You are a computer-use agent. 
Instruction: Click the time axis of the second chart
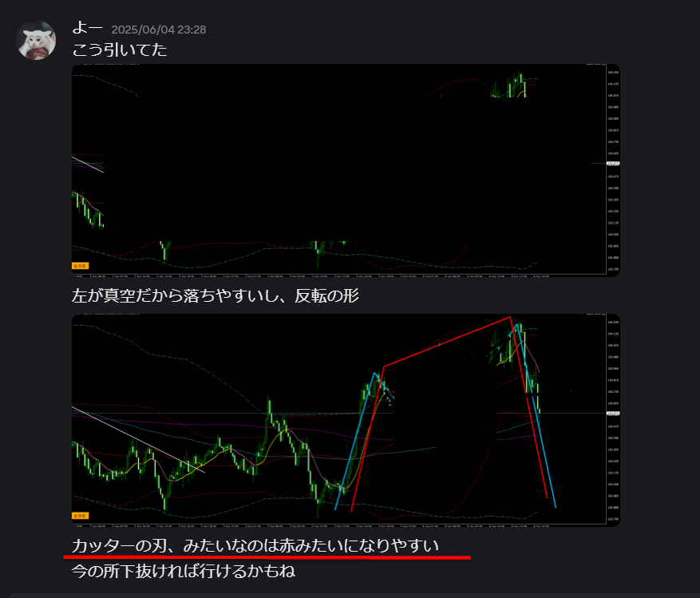[x=335, y=525]
